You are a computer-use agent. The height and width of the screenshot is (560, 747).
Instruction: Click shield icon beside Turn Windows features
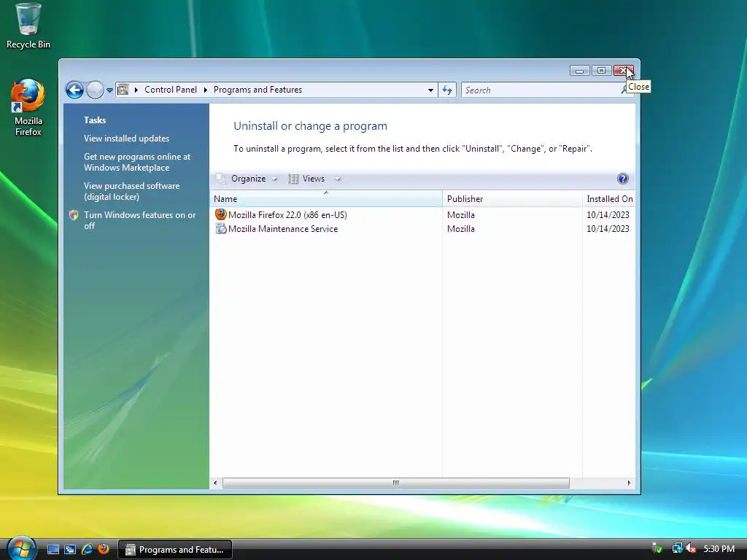74,215
